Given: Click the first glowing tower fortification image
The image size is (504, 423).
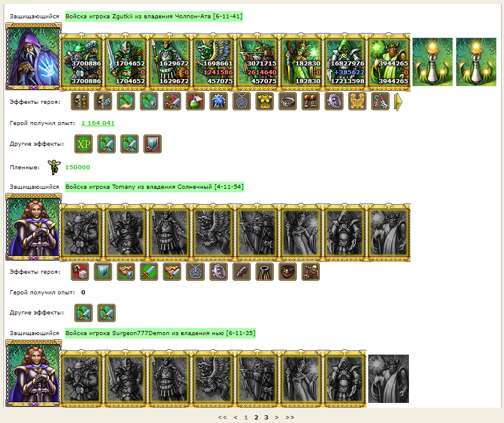Looking at the screenshot, I should click(x=433, y=62).
